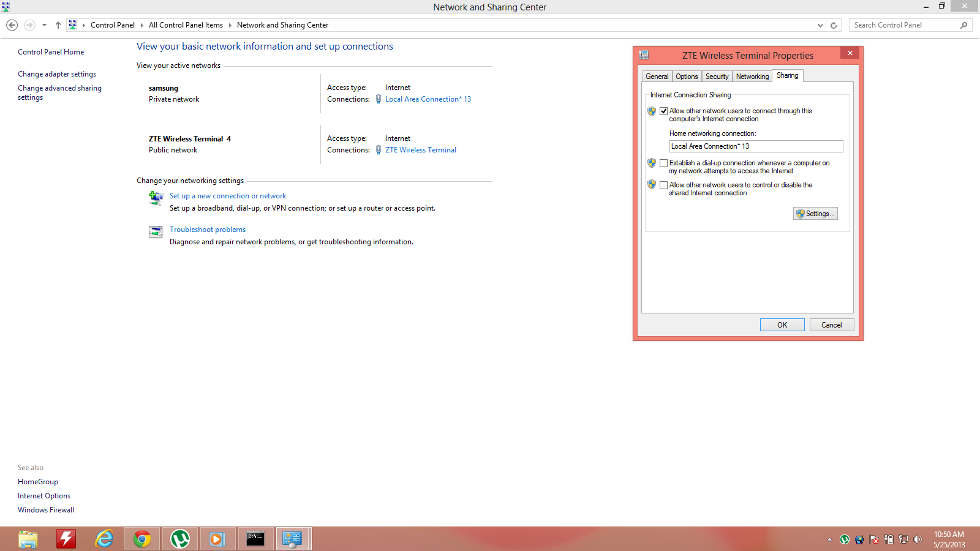The height and width of the screenshot is (551, 980).
Task: Refresh the Control Panel address bar
Action: tap(834, 25)
